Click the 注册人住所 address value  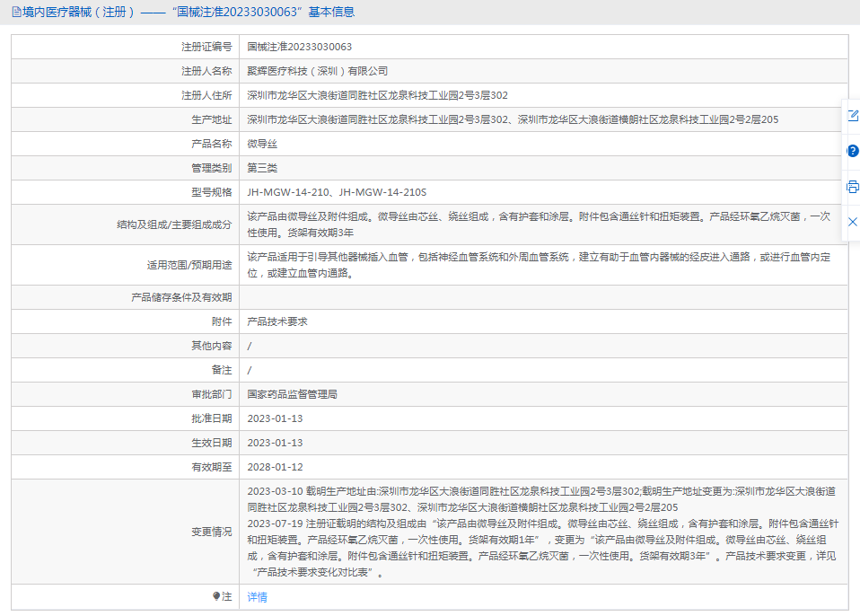point(377,95)
